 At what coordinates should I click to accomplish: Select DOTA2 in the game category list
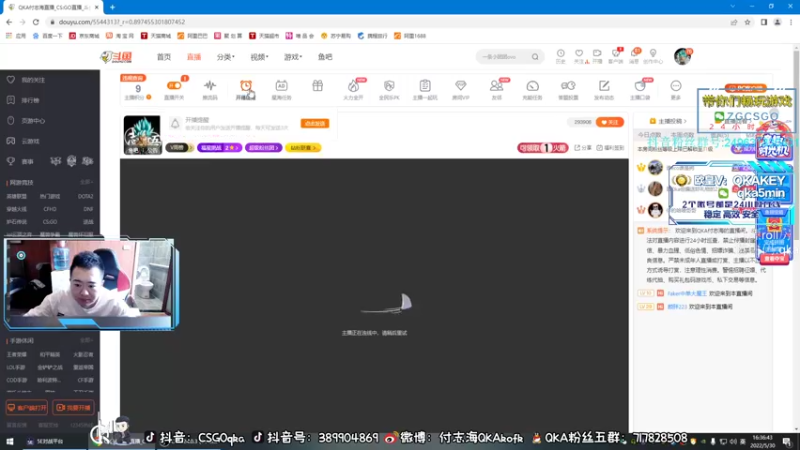[85, 196]
